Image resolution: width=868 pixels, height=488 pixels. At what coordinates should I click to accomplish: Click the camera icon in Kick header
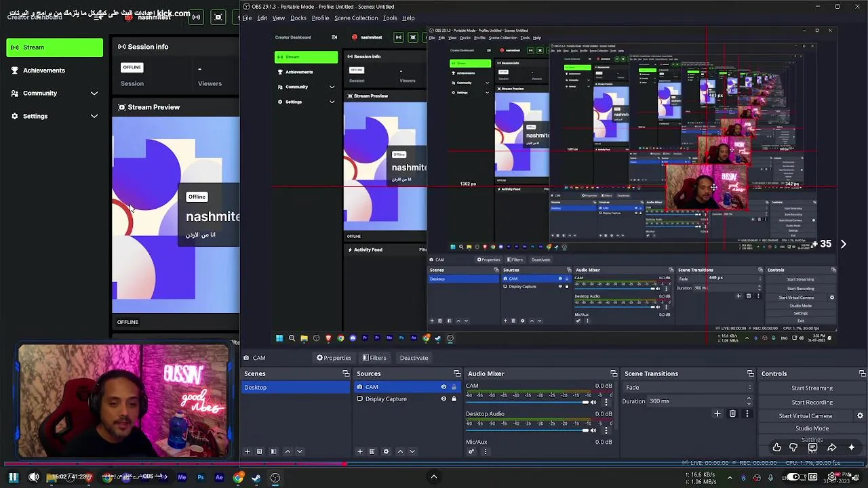click(x=218, y=17)
